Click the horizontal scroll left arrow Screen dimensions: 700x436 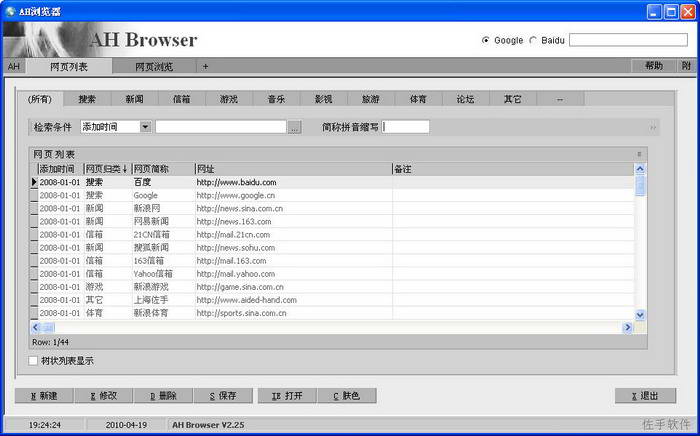(35, 328)
